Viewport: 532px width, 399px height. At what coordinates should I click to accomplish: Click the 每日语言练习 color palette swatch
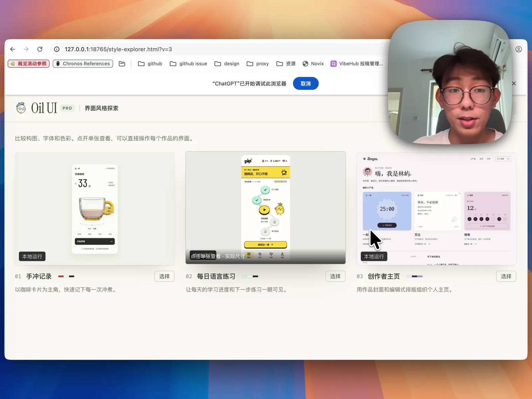[250, 276]
